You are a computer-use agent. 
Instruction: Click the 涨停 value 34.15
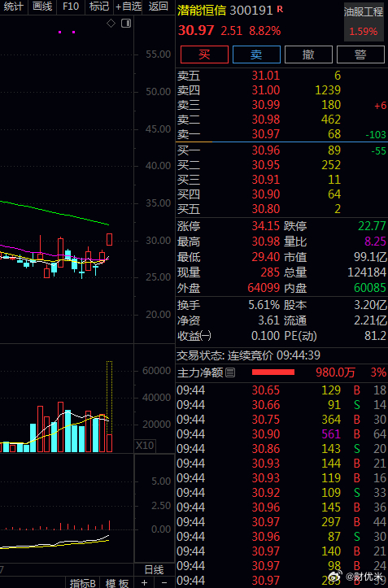coord(266,226)
